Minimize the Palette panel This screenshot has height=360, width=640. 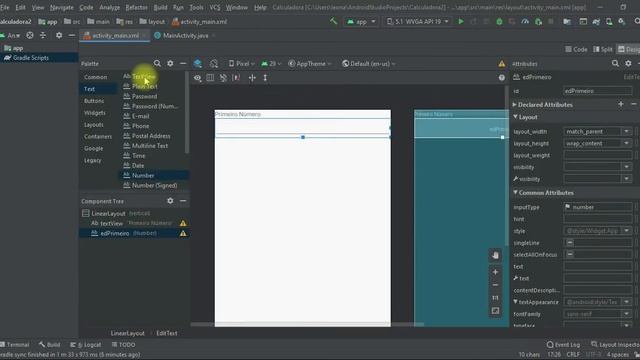click(183, 63)
